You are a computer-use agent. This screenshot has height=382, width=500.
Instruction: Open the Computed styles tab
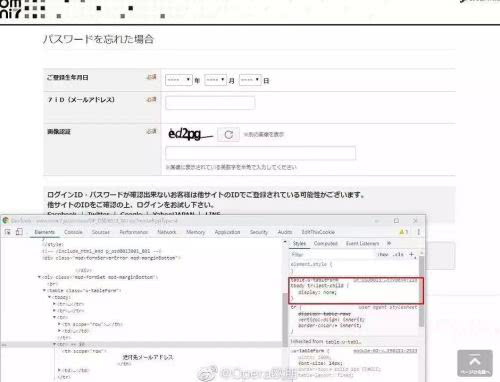tap(326, 244)
